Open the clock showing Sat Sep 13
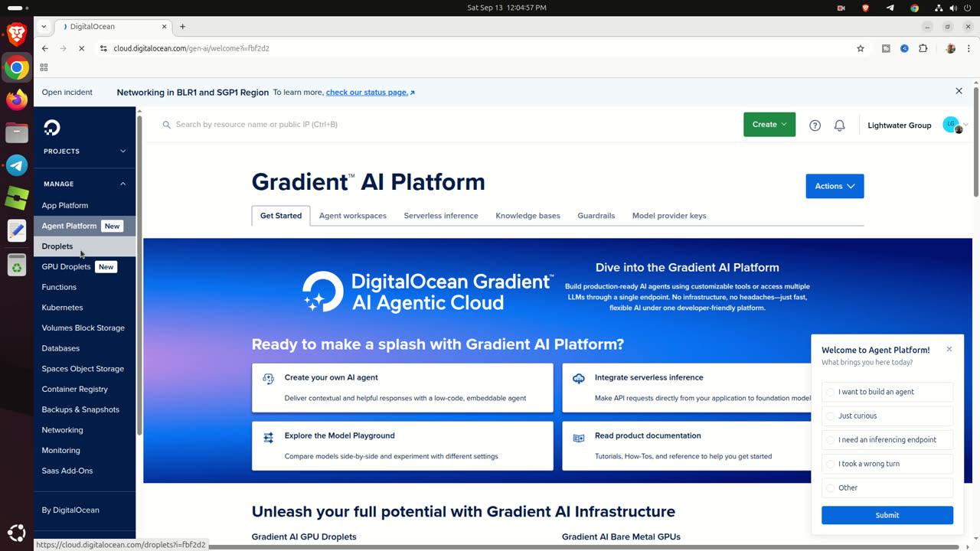This screenshot has height=551, width=980. (x=506, y=8)
